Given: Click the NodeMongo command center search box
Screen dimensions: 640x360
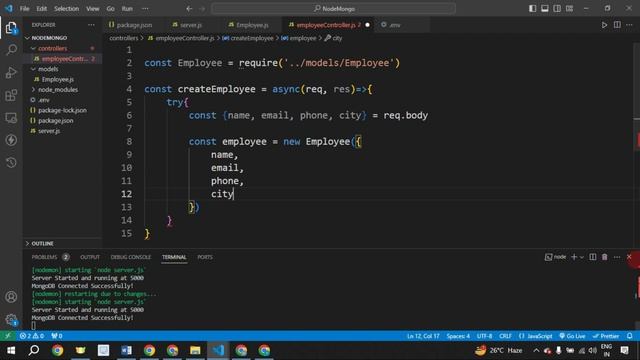Looking at the screenshot, I should tap(333, 9).
